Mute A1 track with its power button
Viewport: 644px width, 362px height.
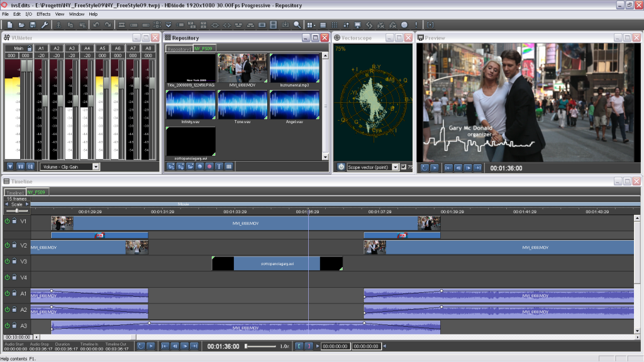click(x=7, y=293)
